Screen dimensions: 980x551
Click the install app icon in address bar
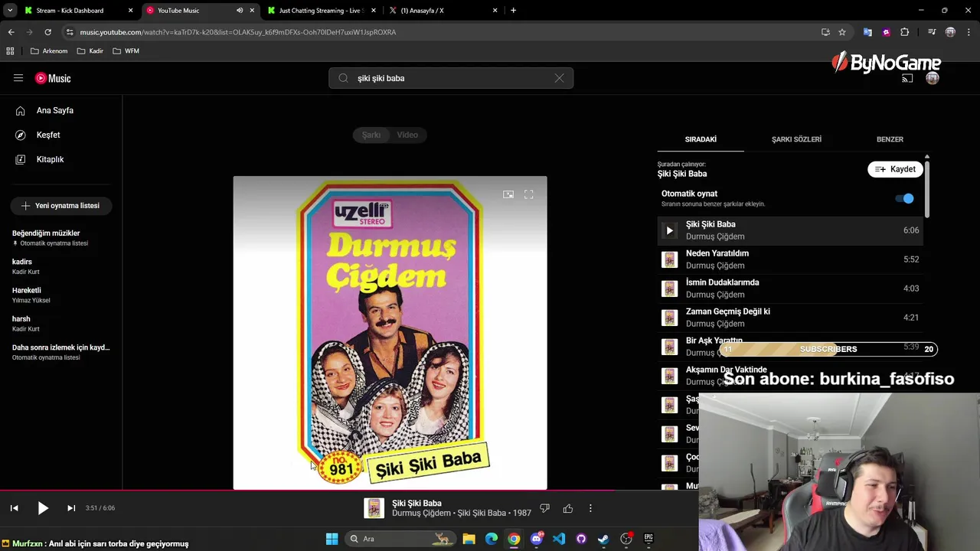(825, 32)
